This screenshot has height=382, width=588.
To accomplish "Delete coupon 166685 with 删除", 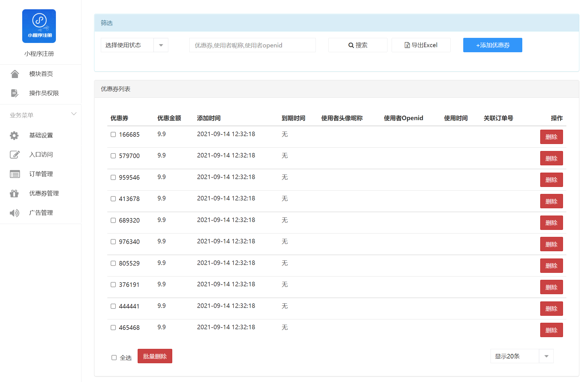I will (x=551, y=137).
